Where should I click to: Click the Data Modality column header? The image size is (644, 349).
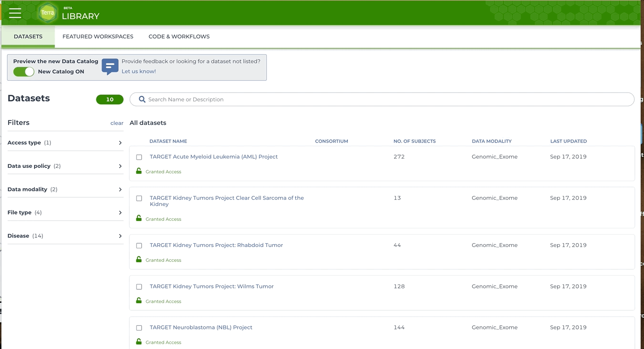[491, 141]
